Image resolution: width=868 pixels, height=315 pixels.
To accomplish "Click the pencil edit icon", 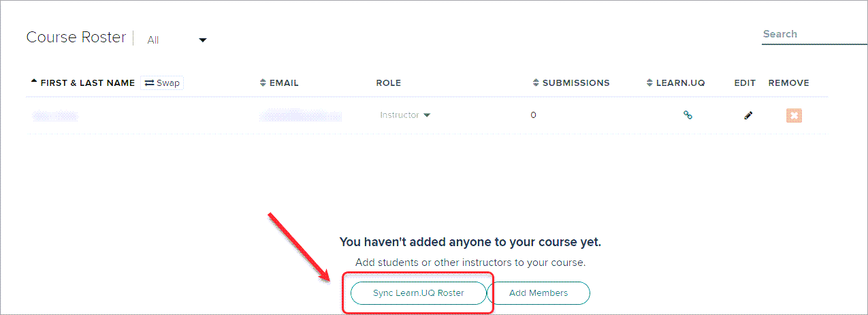I will [x=748, y=115].
